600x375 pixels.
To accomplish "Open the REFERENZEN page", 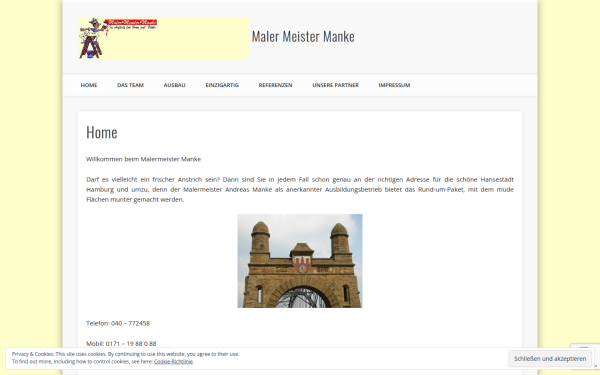I will pyautogui.click(x=276, y=85).
